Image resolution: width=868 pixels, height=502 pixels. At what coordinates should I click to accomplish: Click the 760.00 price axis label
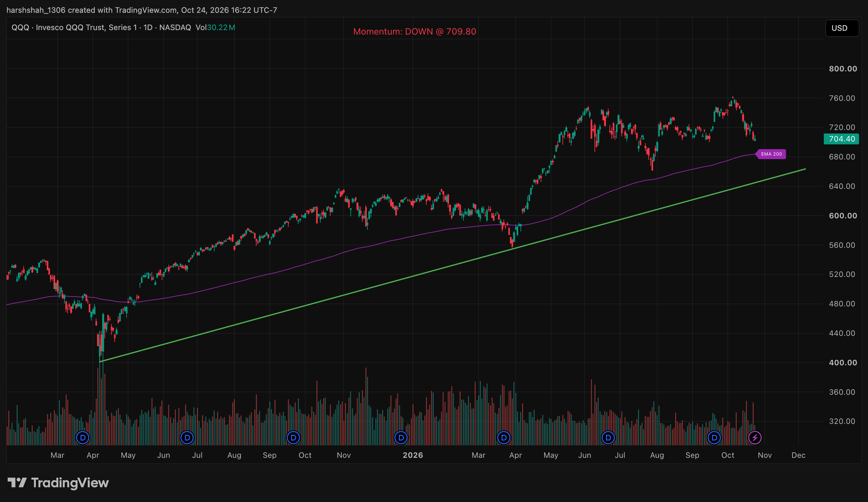(842, 98)
